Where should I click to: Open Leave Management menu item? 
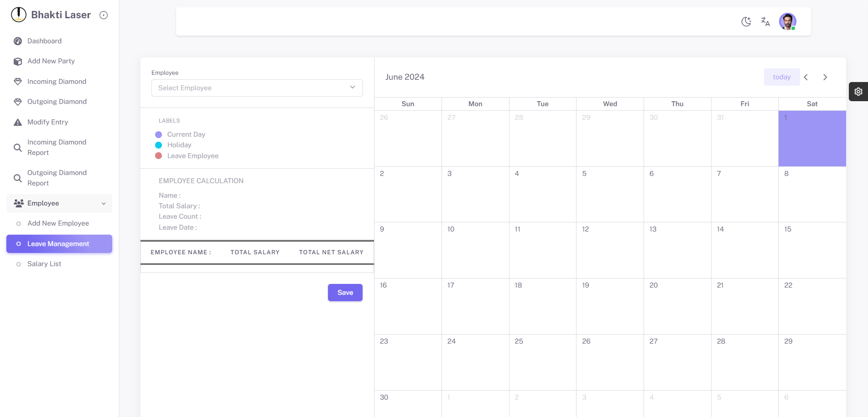(58, 244)
